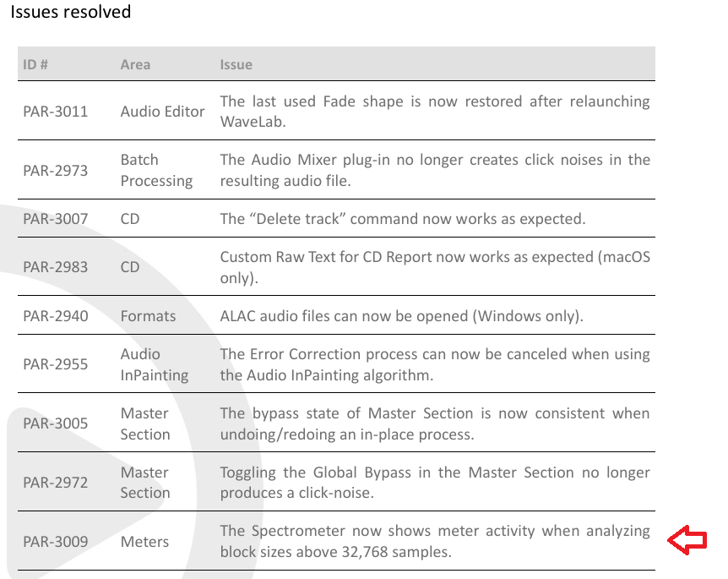Select issue ID PAR-2983
728x579 pixels.
pyautogui.click(x=56, y=267)
